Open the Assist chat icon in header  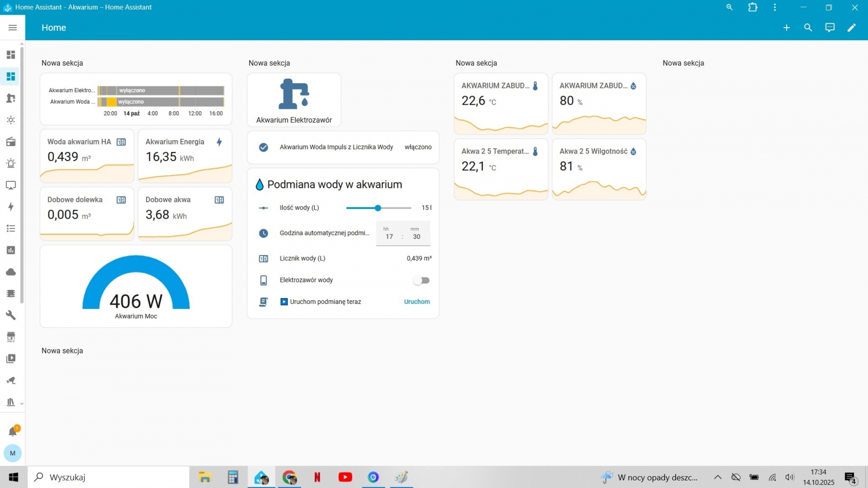830,28
